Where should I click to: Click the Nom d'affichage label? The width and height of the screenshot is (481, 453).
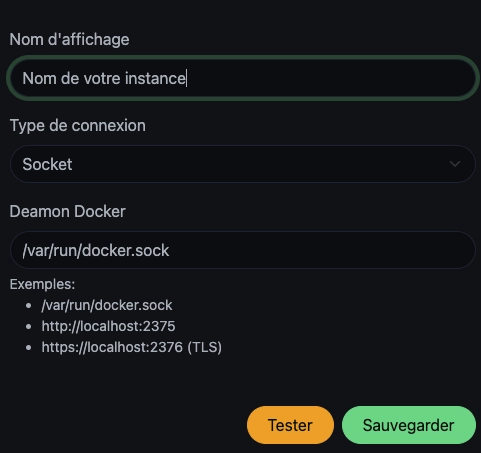click(x=69, y=40)
